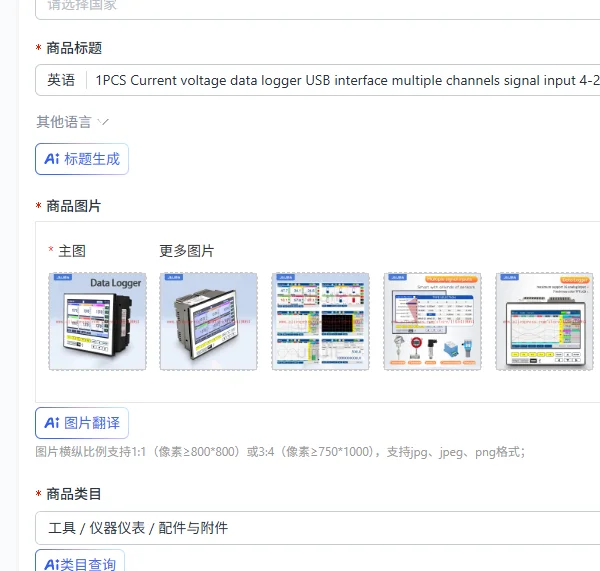Click the image ratio requirement hint text

coord(280,452)
